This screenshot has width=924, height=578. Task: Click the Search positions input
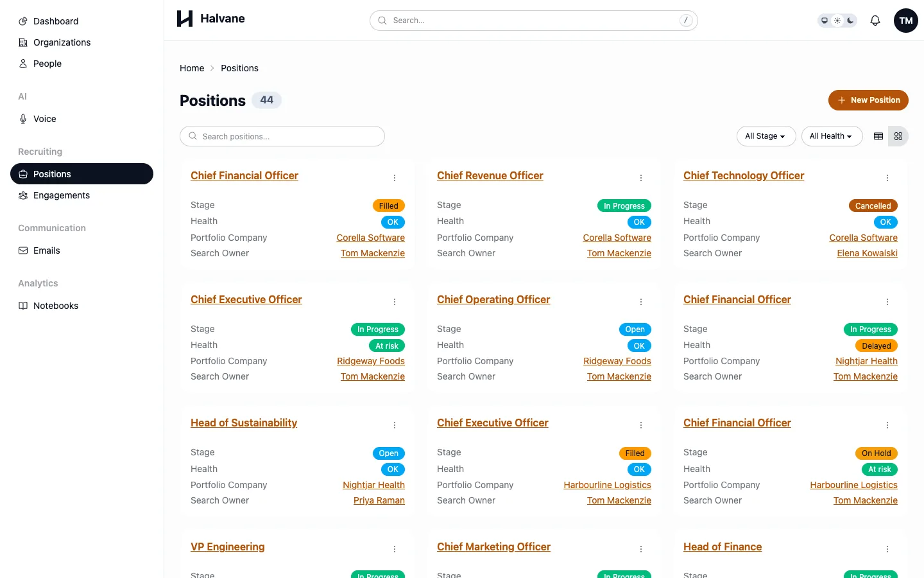(x=282, y=136)
